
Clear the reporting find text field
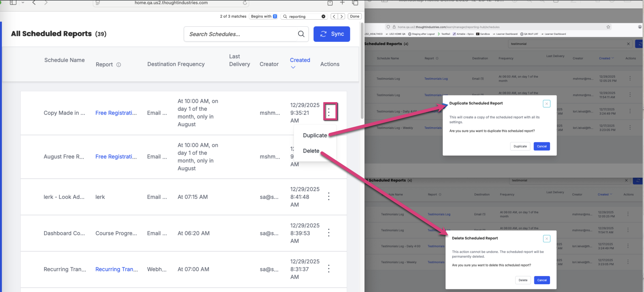point(323,16)
